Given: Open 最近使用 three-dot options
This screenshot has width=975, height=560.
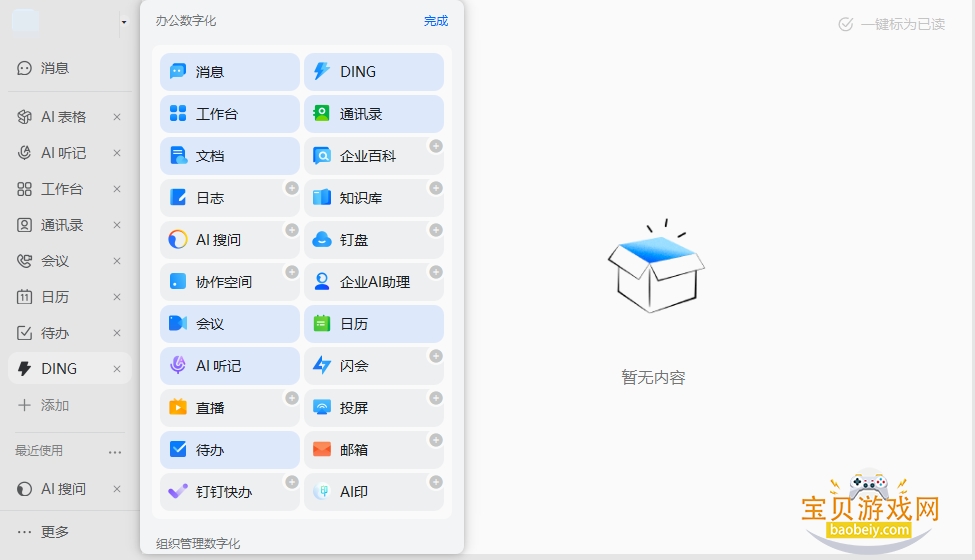Looking at the screenshot, I should click(115, 452).
